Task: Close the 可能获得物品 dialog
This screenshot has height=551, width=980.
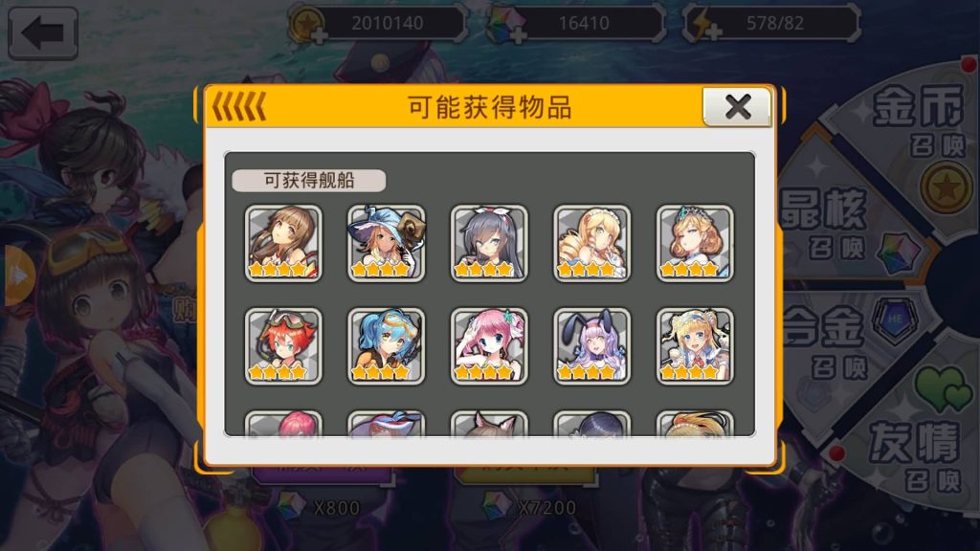Action: pos(738,107)
